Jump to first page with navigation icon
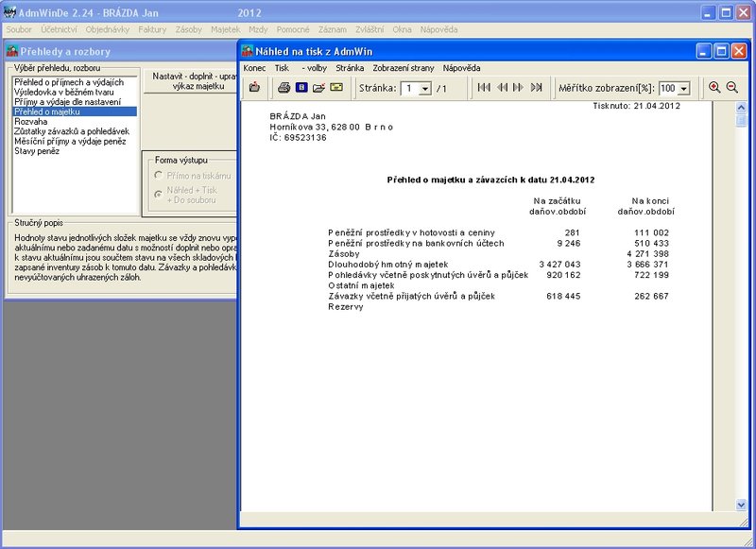 pos(484,87)
